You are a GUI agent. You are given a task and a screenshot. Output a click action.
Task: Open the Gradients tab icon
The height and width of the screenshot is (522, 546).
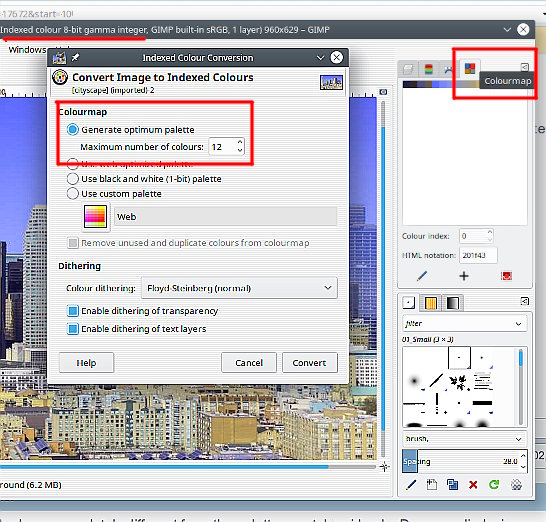[x=452, y=303]
